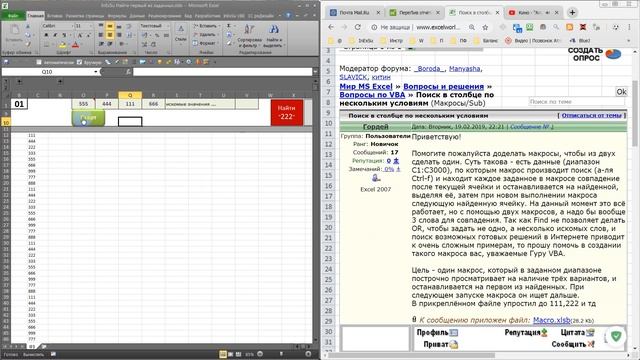The height and width of the screenshot is (360, 640).
Task: Apply the yellow fill color
Action: point(62,44)
